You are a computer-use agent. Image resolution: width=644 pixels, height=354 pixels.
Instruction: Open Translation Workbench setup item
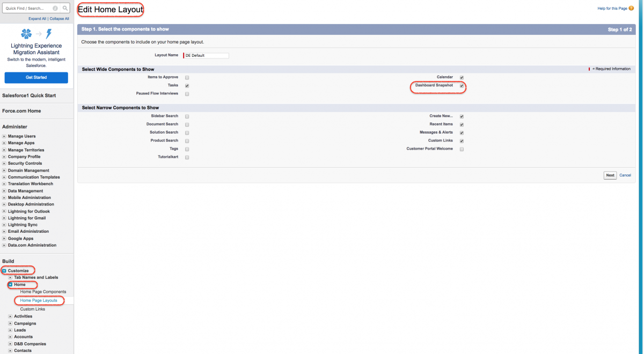(31, 184)
